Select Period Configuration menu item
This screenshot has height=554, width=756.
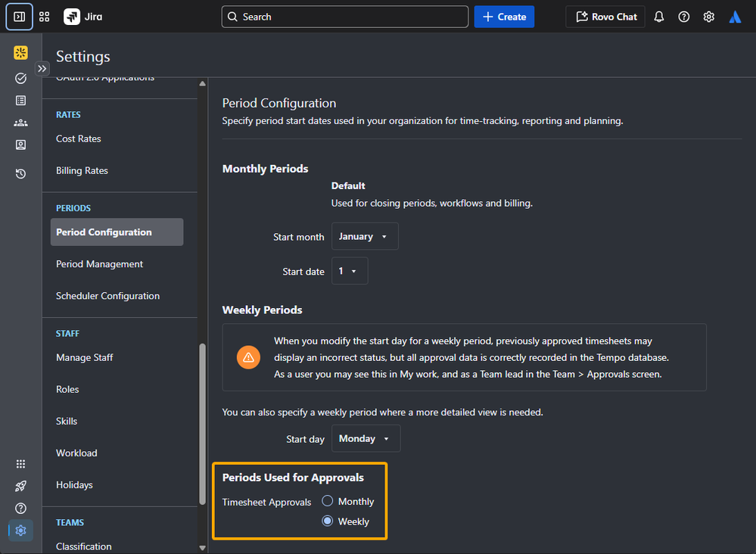point(117,232)
